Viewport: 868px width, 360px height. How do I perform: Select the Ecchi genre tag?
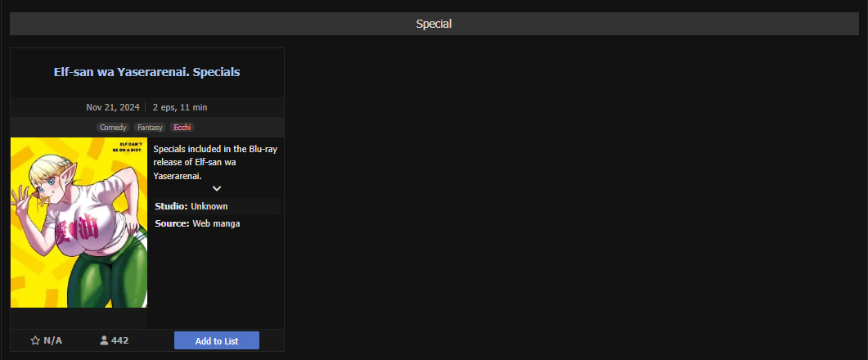point(182,128)
